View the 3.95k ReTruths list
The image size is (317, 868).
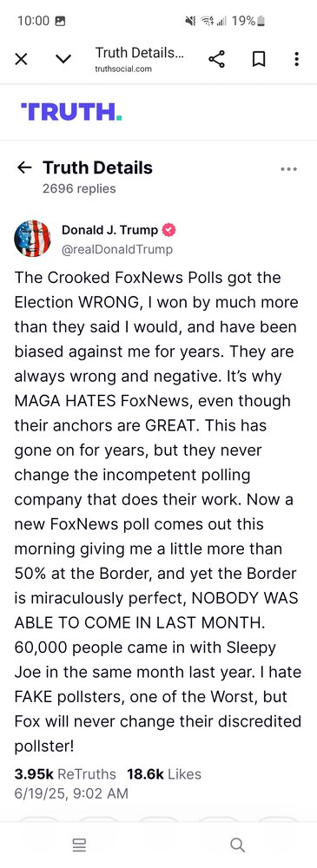click(65, 774)
